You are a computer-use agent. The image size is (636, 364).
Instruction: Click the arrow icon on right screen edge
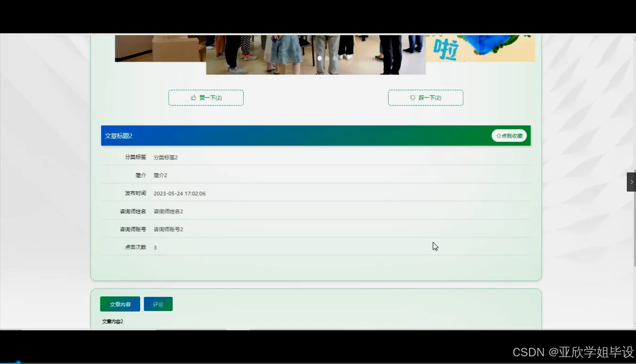(631, 182)
